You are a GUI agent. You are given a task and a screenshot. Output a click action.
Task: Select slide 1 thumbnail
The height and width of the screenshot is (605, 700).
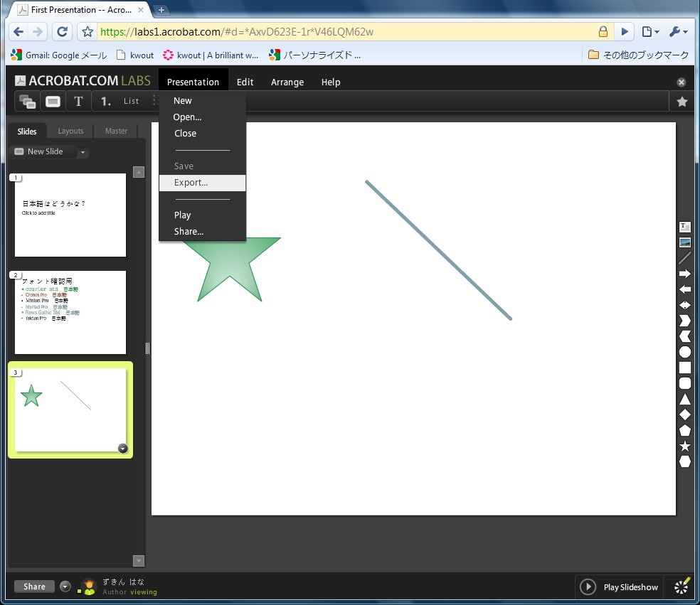[x=70, y=215]
